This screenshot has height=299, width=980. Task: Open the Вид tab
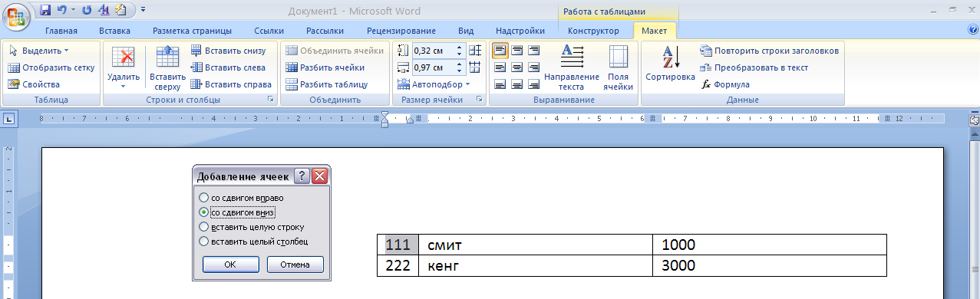[x=466, y=31]
